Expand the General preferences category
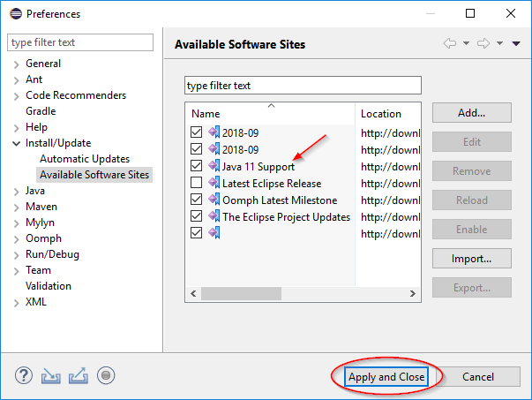The height and width of the screenshot is (400, 532). point(16,64)
